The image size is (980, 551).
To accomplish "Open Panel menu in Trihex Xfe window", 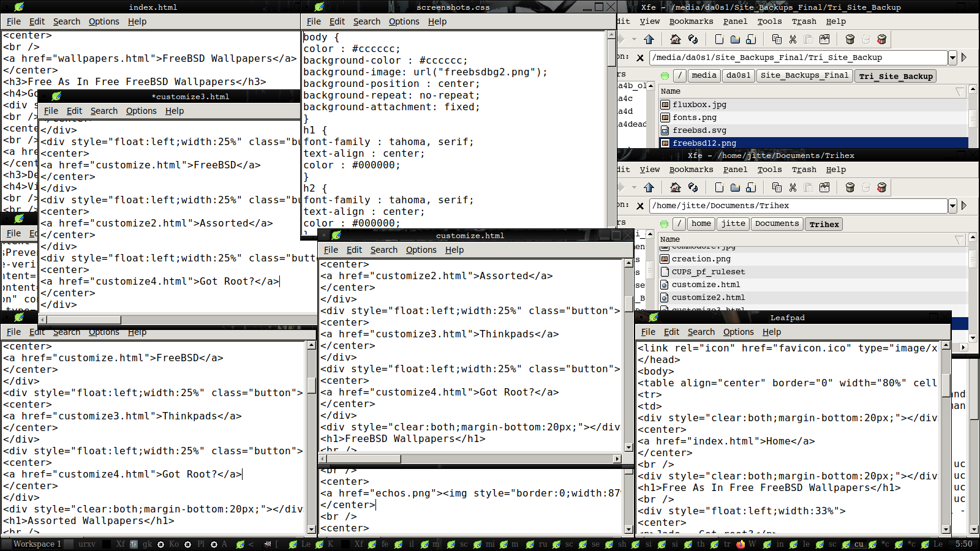I will [x=736, y=170].
